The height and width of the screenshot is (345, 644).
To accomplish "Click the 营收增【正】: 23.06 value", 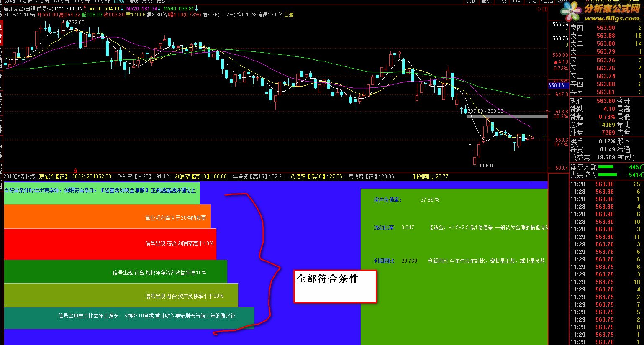I will pyautogui.click(x=371, y=176).
